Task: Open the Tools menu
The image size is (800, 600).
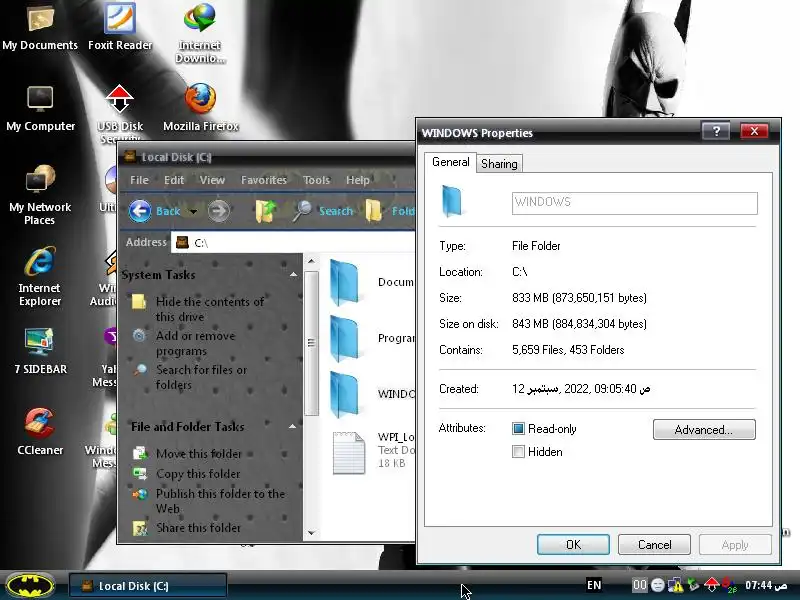Action: [x=316, y=180]
